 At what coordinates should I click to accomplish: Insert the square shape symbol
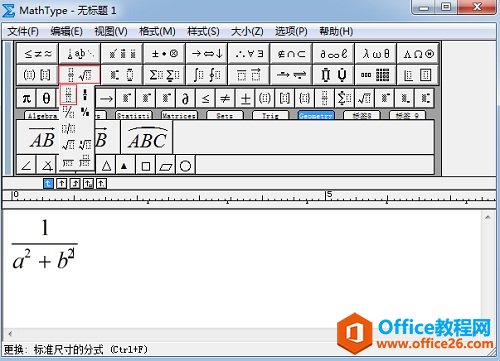(145, 165)
